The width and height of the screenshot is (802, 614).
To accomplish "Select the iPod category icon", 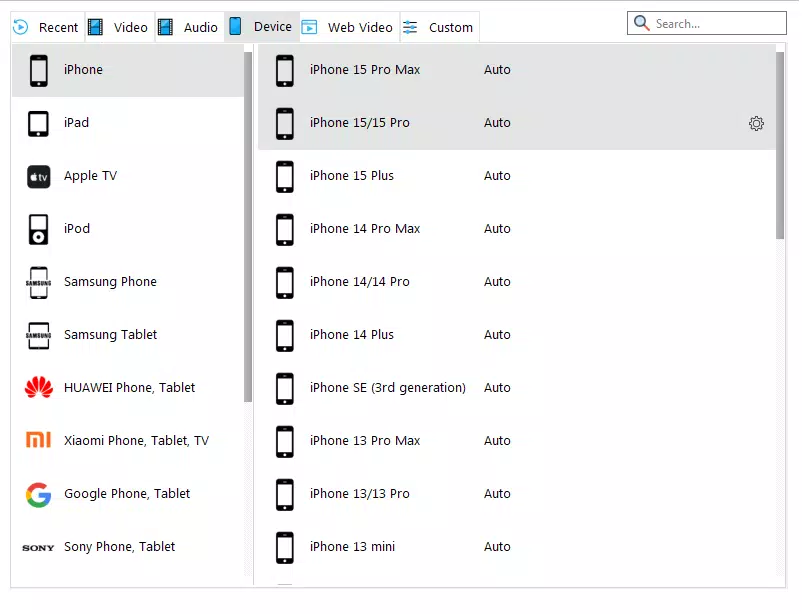I will click(38, 230).
